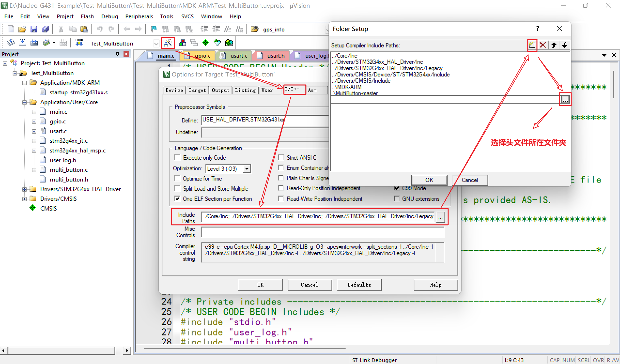The height and width of the screenshot is (364, 620).
Task: Click Help in the Options dialog
Action: tap(435, 285)
